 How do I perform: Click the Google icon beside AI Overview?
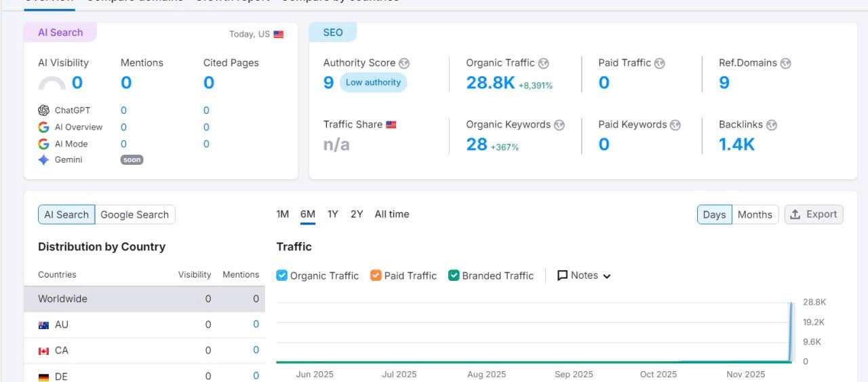(43, 128)
